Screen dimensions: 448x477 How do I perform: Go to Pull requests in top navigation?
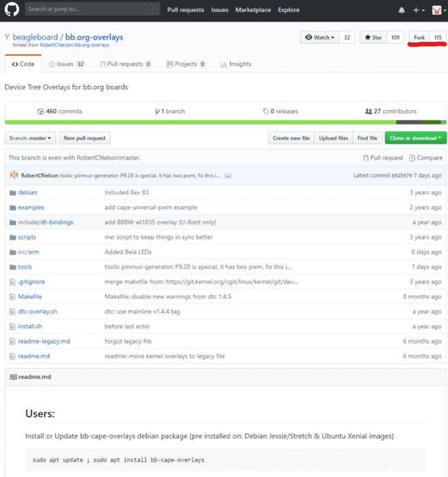(186, 10)
